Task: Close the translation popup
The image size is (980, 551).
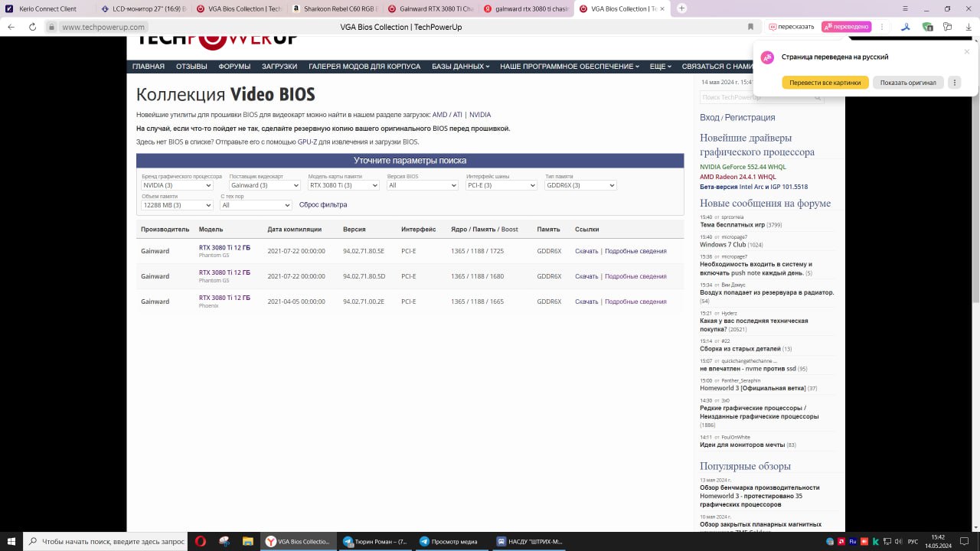Action: pos(967,52)
